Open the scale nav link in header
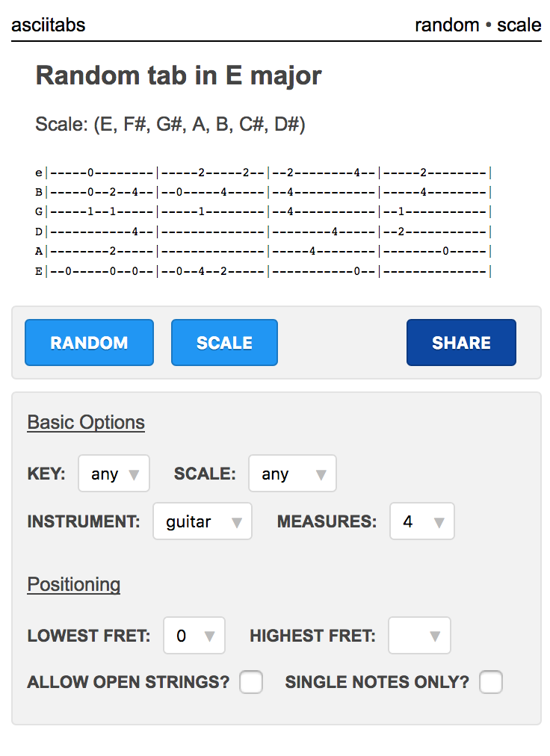The height and width of the screenshot is (756, 550). click(519, 25)
